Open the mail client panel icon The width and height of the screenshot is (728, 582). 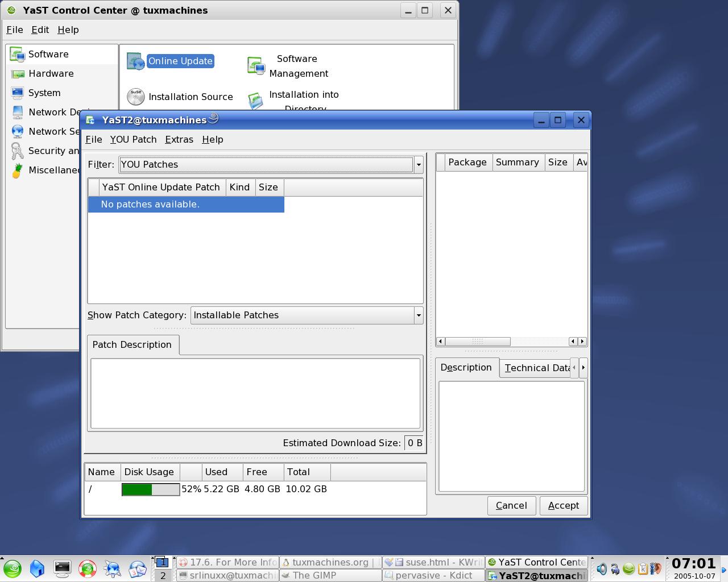pyautogui.click(x=138, y=568)
